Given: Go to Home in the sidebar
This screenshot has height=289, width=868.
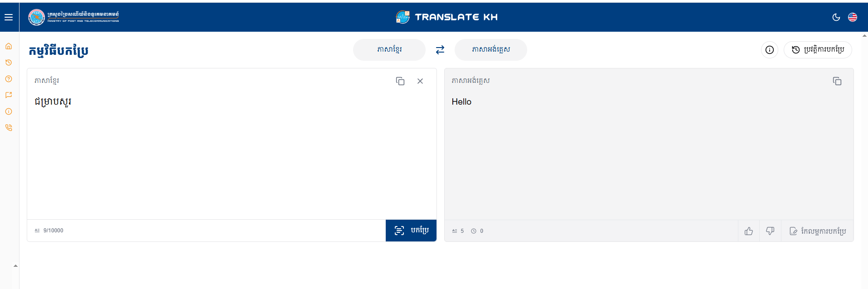Looking at the screenshot, I should [9, 46].
